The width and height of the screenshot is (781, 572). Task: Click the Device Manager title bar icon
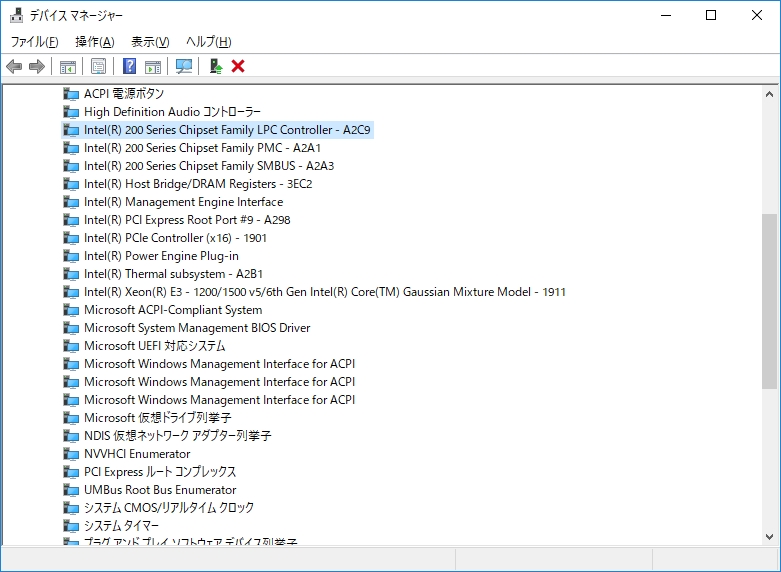[16, 15]
